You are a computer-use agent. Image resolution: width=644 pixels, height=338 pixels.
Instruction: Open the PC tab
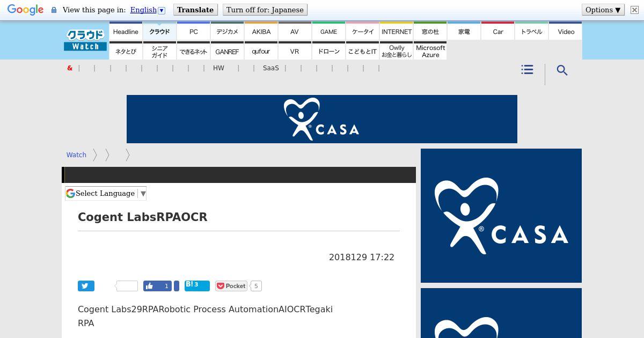click(x=194, y=32)
